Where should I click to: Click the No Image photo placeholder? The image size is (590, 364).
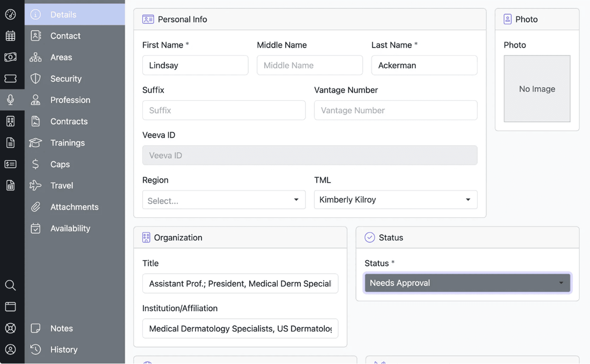point(537,89)
